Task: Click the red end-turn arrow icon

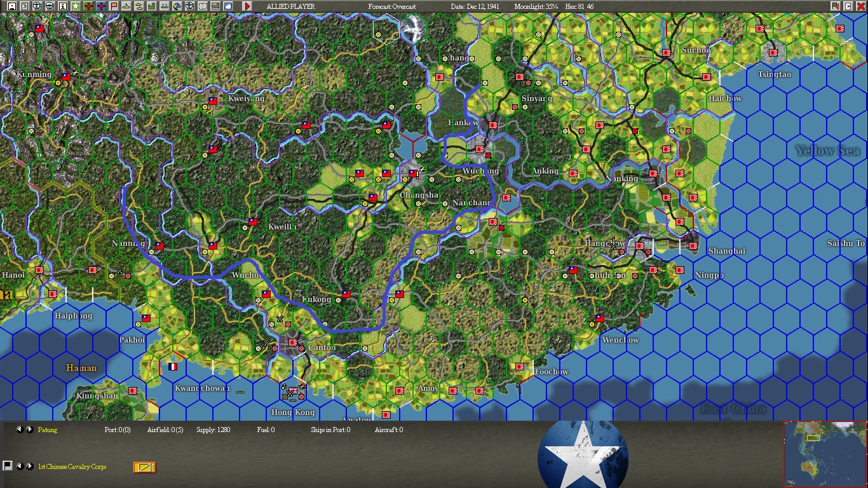Action: pos(247,6)
